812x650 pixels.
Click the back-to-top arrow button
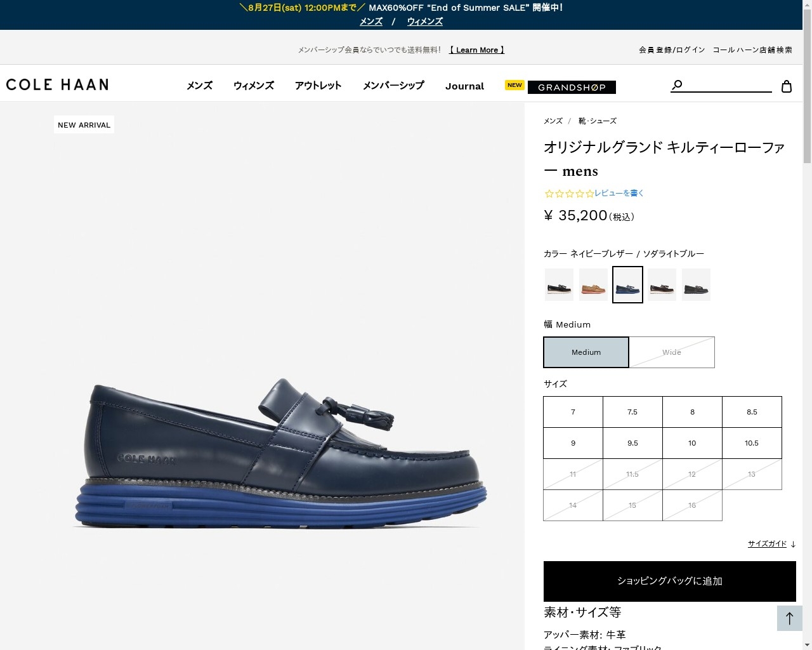(x=790, y=618)
